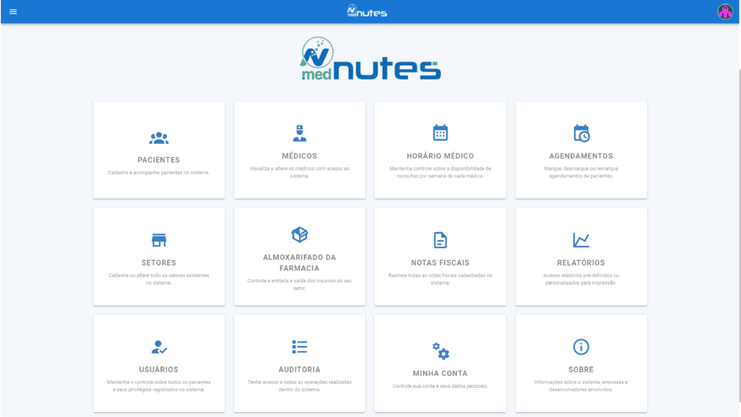
Task: Click the Usuários person-check icon
Action: click(159, 347)
